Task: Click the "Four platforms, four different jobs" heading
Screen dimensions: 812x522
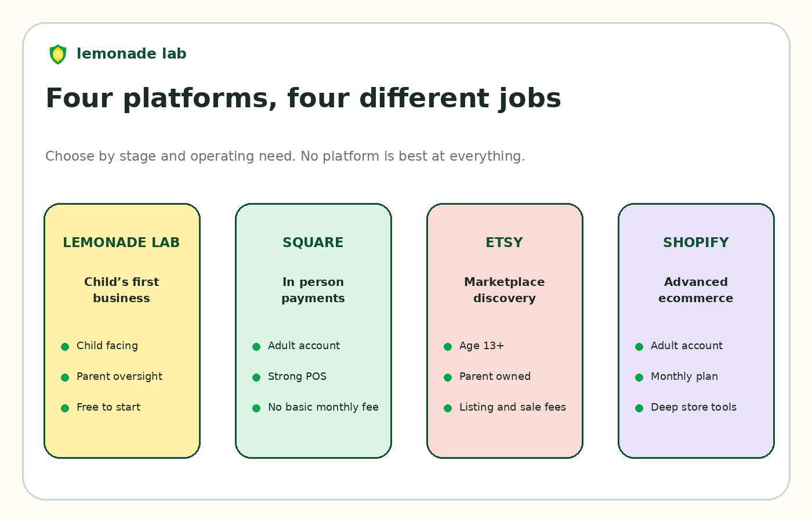Action: pyautogui.click(x=303, y=98)
